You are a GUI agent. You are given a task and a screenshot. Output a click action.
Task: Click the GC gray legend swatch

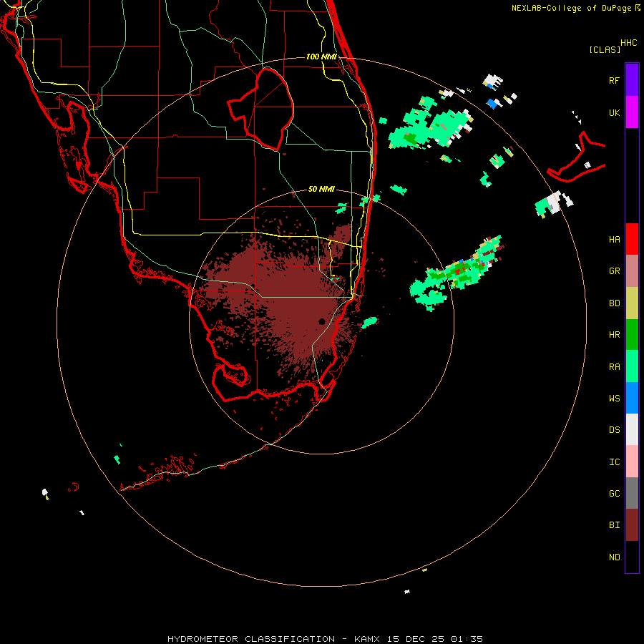(632, 493)
